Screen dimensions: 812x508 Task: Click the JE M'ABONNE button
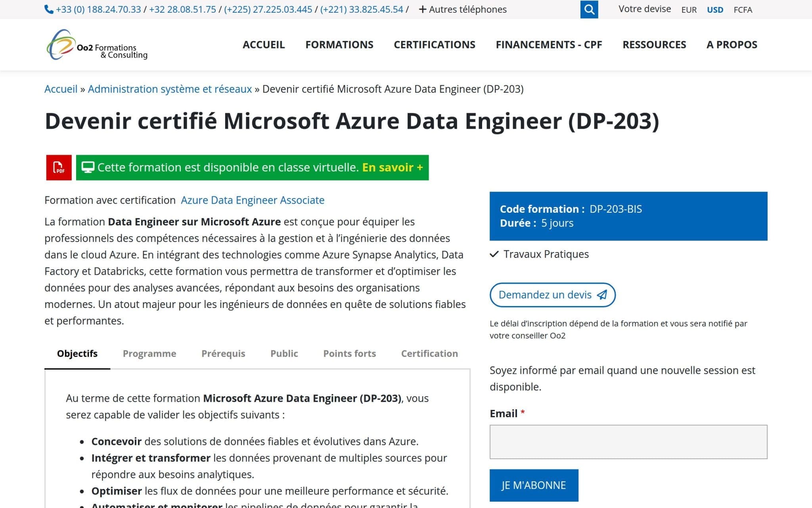[534, 485]
